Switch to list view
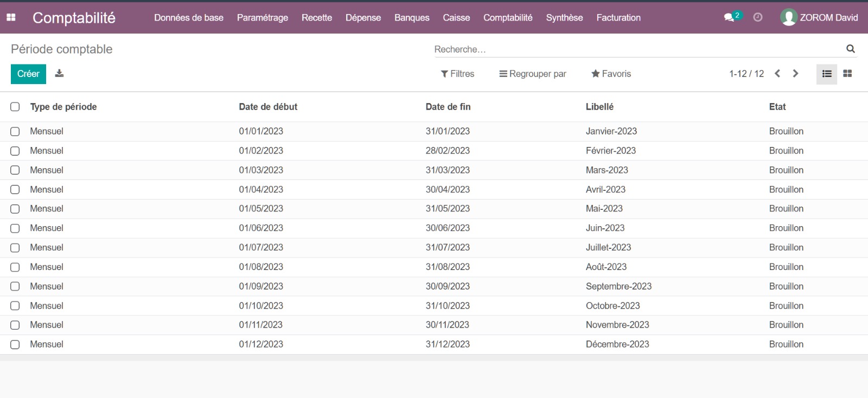 coord(826,74)
